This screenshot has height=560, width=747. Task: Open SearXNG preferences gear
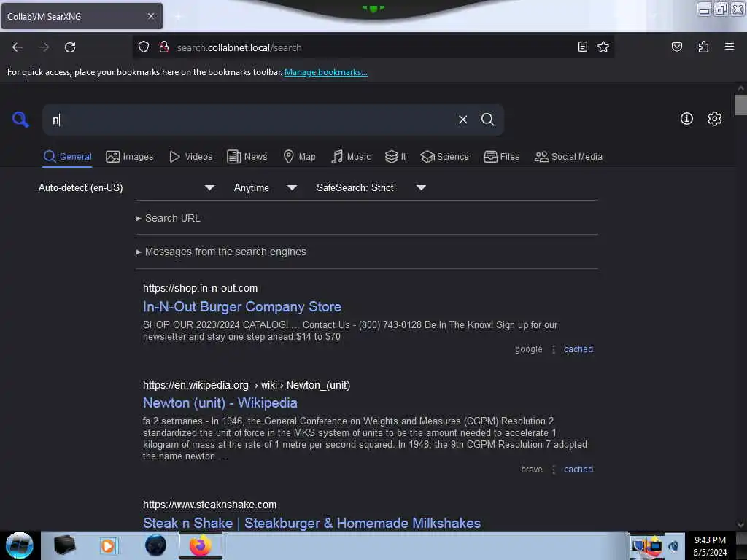(714, 119)
